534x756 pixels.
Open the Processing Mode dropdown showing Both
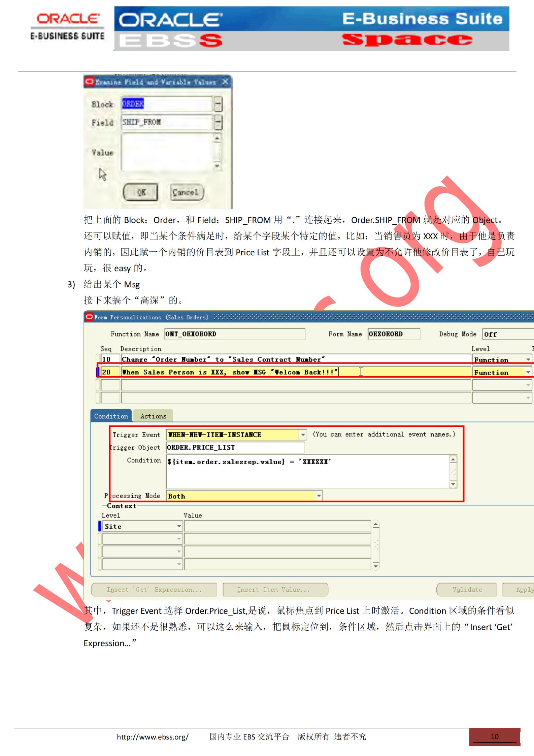(319, 496)
